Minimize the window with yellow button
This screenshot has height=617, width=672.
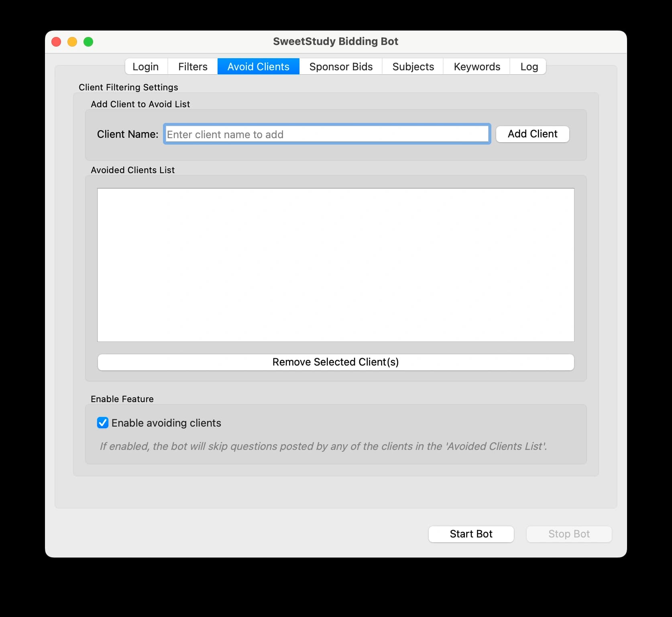tap(72, 42)
